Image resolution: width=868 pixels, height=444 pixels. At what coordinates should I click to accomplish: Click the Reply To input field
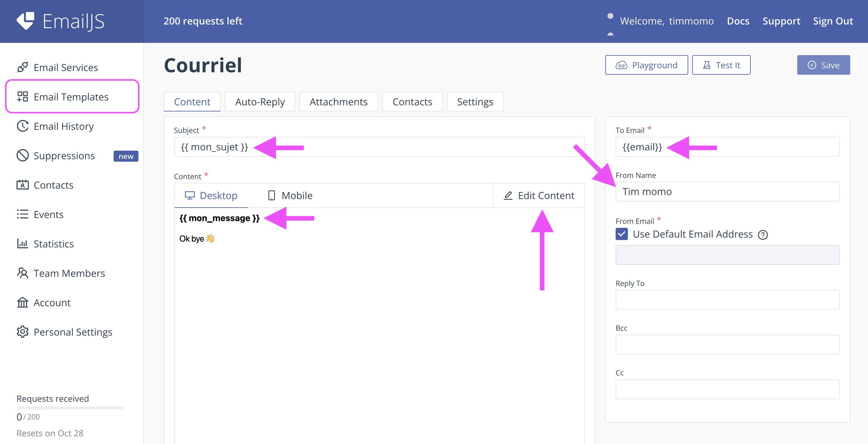(x=727, y=299)
